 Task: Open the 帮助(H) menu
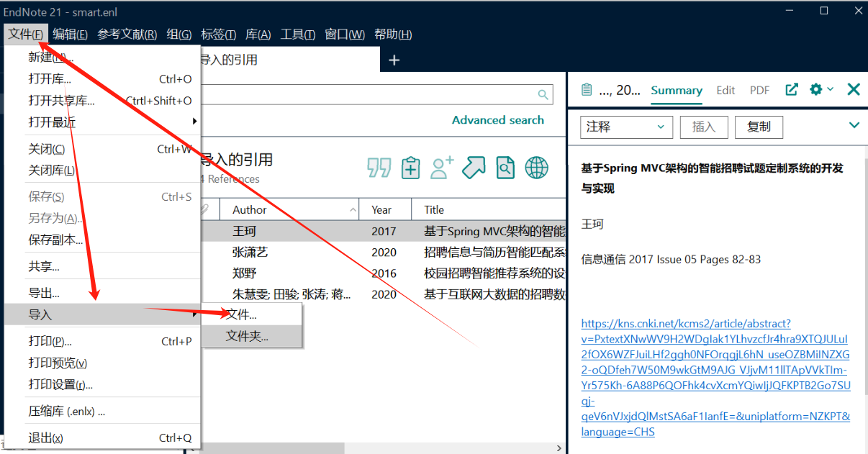point(393,35)
